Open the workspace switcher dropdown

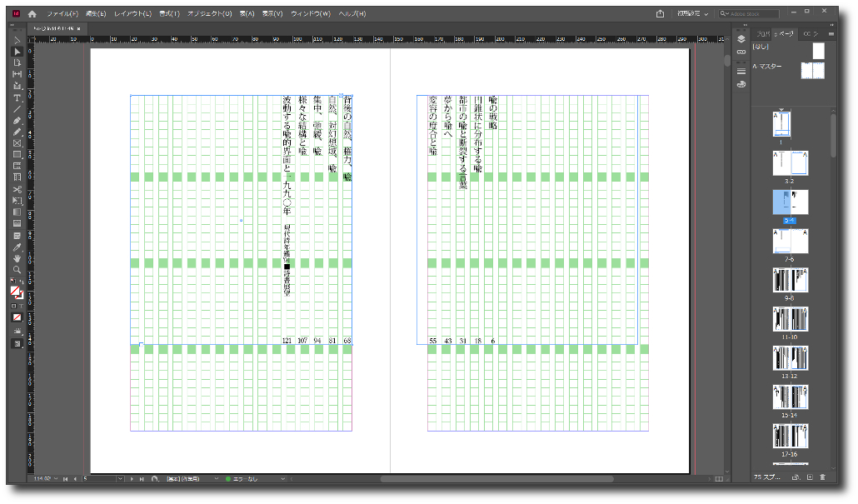[693, 14]
